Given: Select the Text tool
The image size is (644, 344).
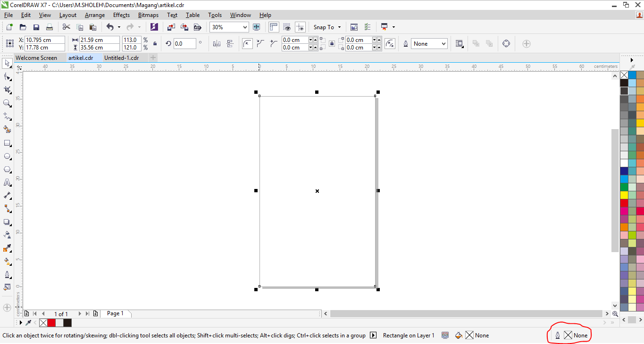Looking at the screenshot, I should (7, 182).
